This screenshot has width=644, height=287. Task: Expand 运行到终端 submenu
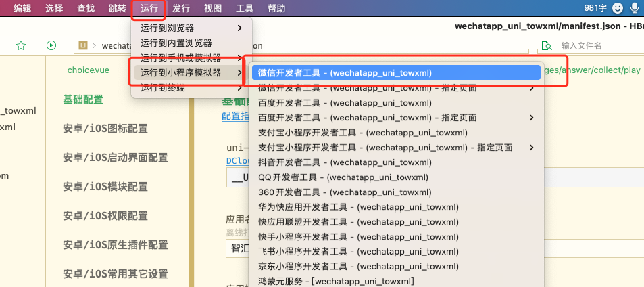coord(192,87)
